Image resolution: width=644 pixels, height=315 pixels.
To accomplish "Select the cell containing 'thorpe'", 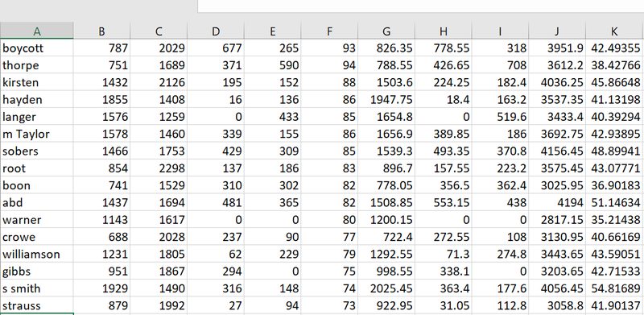I will click(37, 65).
